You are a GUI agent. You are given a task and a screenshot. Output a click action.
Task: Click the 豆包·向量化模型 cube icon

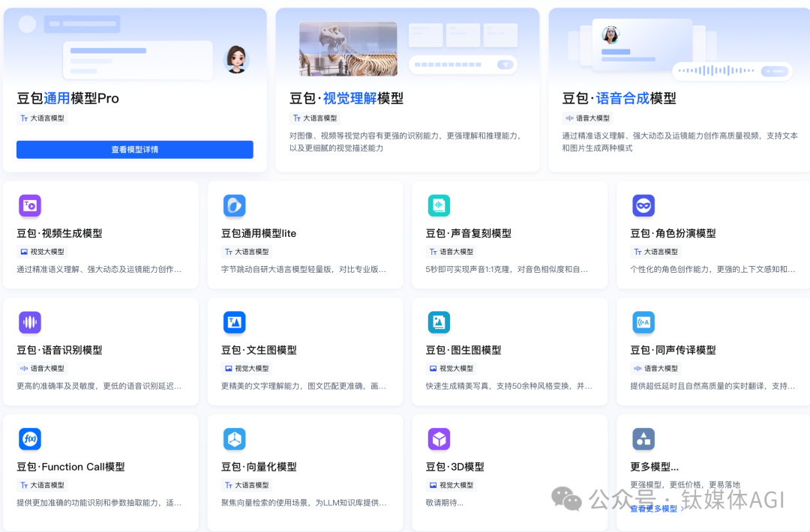click(x=235, y=439)
